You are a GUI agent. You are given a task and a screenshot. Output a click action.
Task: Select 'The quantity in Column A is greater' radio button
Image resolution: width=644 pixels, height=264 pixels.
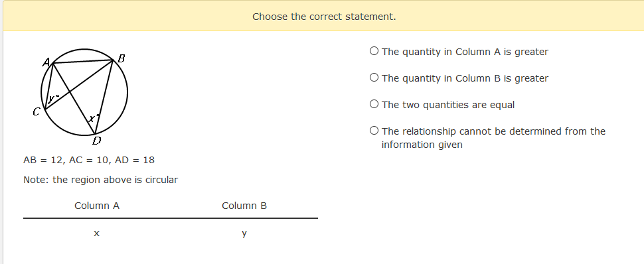[374, 51]
